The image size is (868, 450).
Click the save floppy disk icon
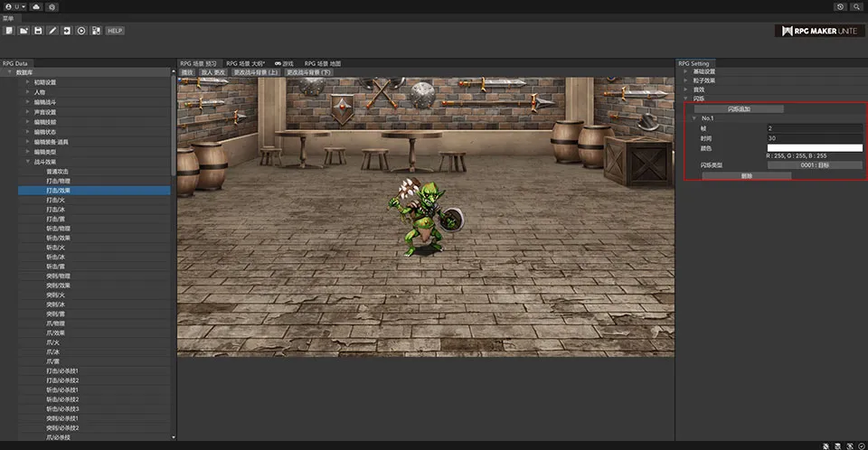point(38,31)
